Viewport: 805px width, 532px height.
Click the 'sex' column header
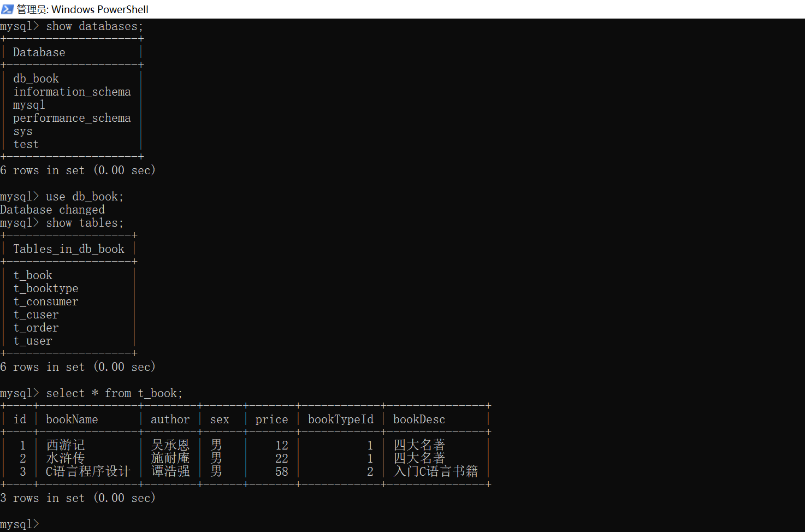point(220,419)
